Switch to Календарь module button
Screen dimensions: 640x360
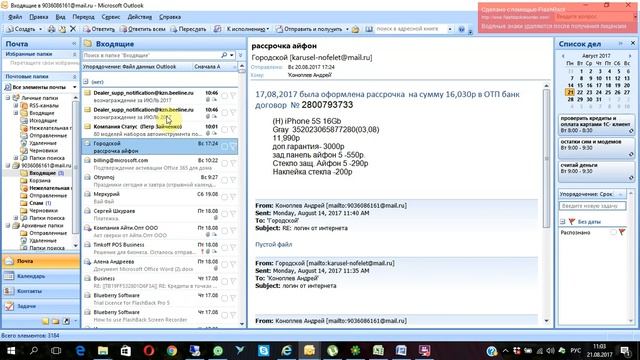(x=41, y=276)
